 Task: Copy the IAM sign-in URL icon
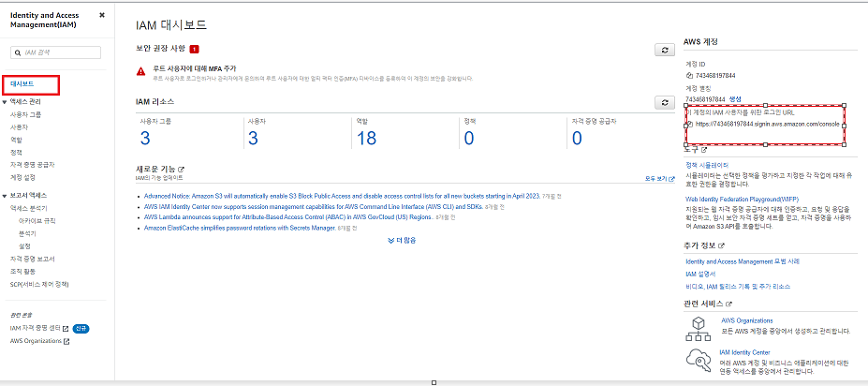[690, 124]
